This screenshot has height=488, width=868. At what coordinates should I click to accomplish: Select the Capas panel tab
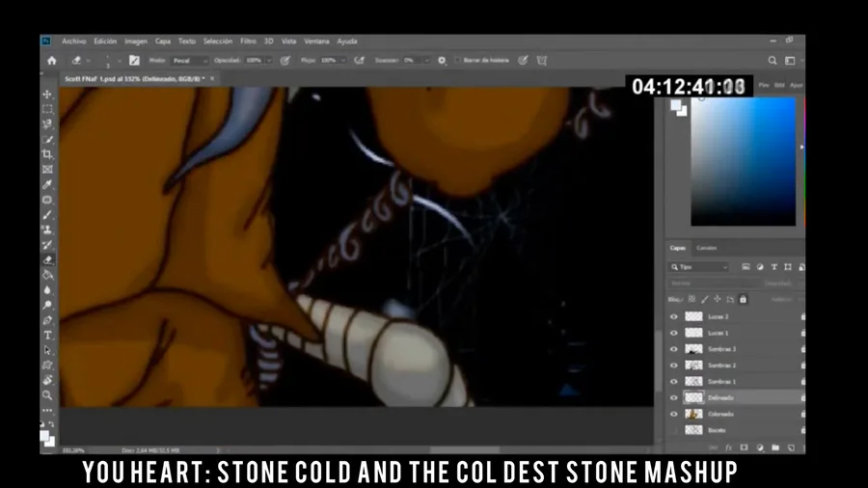[x=678, y=248]
